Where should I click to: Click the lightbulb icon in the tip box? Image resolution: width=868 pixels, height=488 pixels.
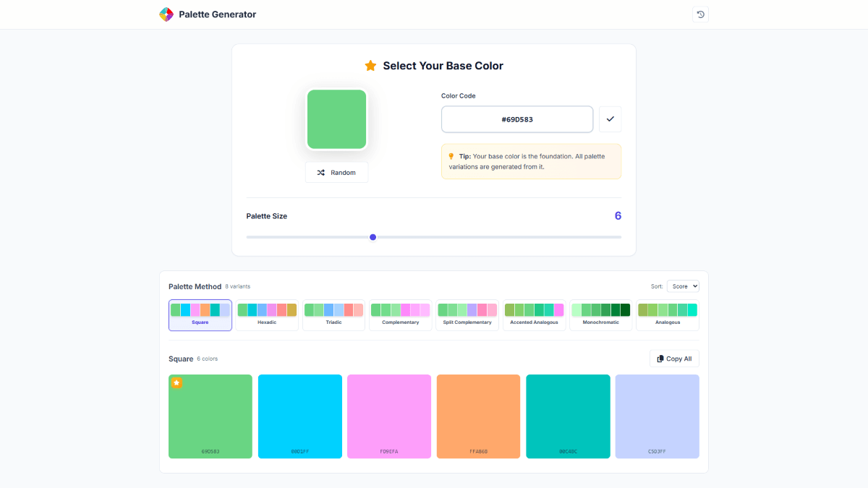coord(450,156)
